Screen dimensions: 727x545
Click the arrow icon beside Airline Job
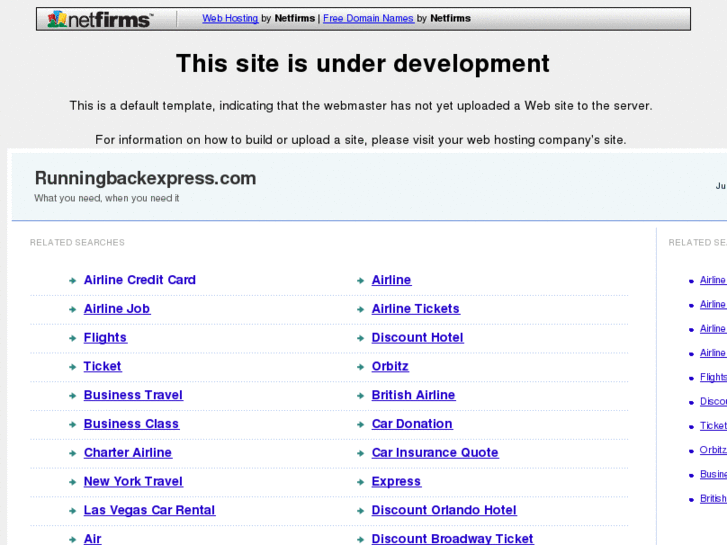point(72,309)
